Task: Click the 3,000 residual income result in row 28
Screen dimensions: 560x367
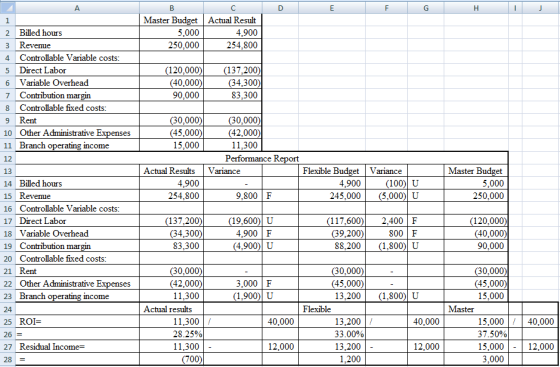Action: (476, 359)
